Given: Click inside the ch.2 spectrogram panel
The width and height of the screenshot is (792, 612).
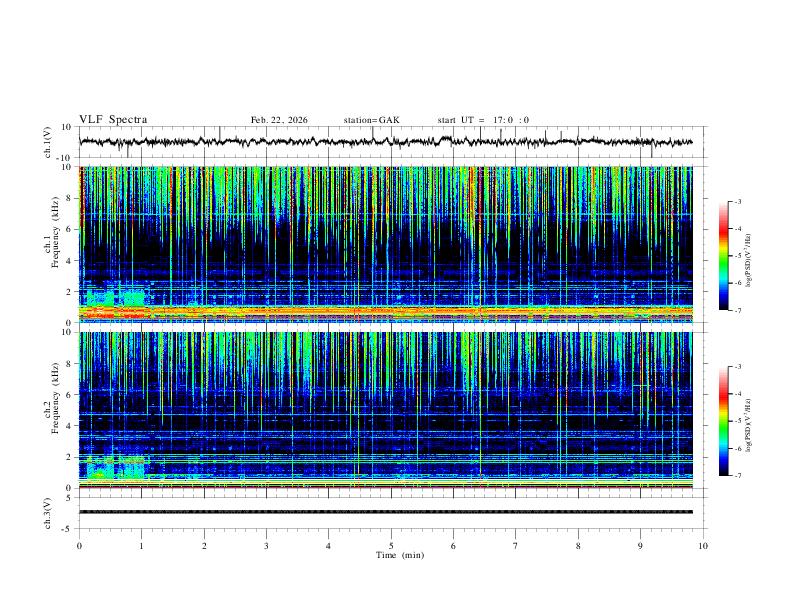Looking at the screenshot, I should 386,410.
